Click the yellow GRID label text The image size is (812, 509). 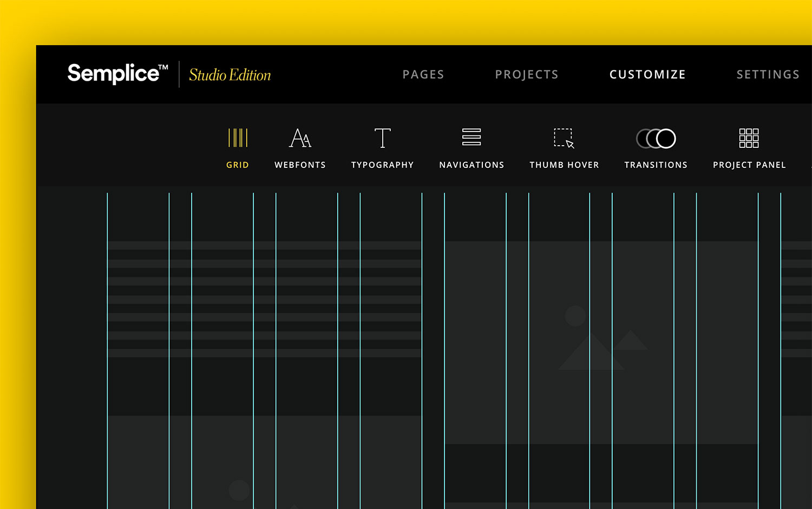238,165
